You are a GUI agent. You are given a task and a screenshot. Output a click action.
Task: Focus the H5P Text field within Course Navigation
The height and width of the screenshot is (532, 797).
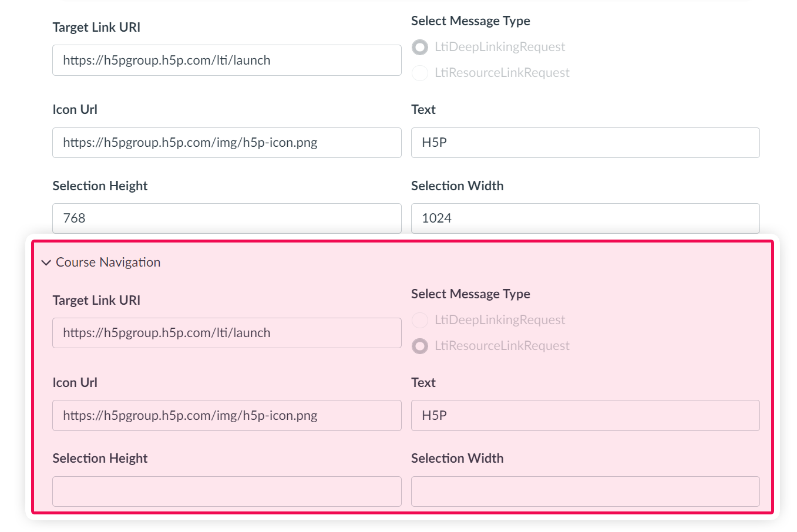click(x=586, y=416)
